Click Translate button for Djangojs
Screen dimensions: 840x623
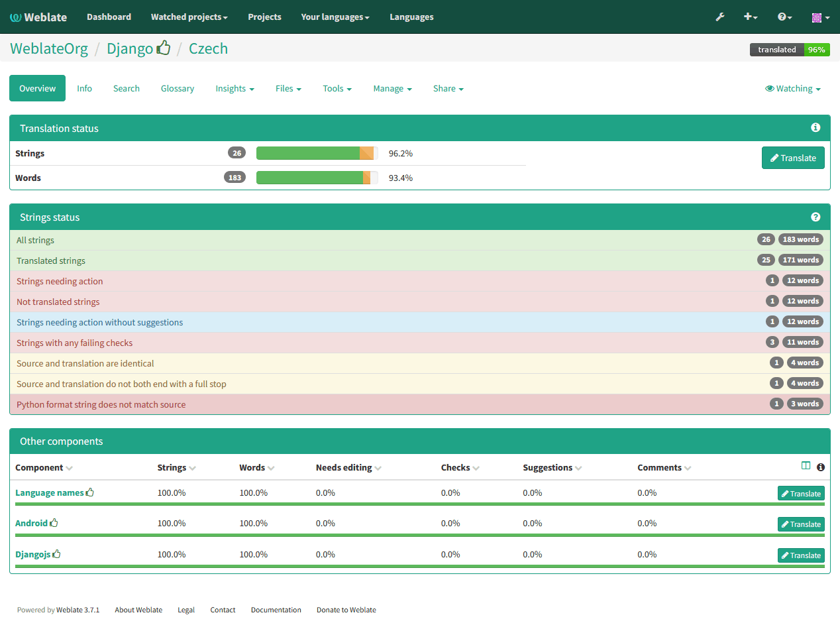point(801,555)
